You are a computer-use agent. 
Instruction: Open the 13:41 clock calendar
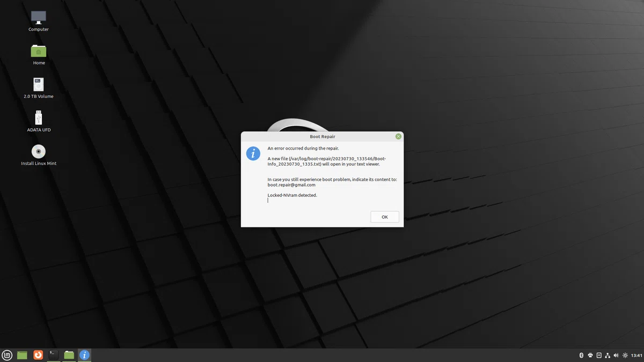pyautogui.click(x=636, y=356)
